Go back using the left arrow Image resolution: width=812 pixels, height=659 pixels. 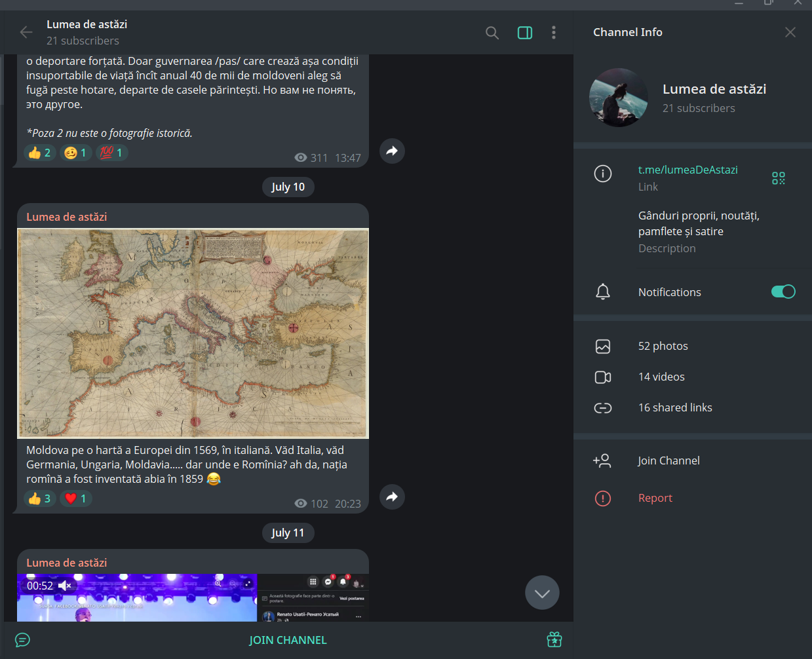click(26, 32)
